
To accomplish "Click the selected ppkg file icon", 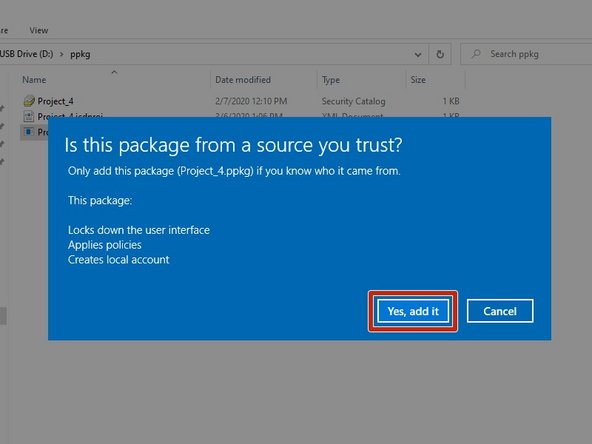I will (28, 132).
